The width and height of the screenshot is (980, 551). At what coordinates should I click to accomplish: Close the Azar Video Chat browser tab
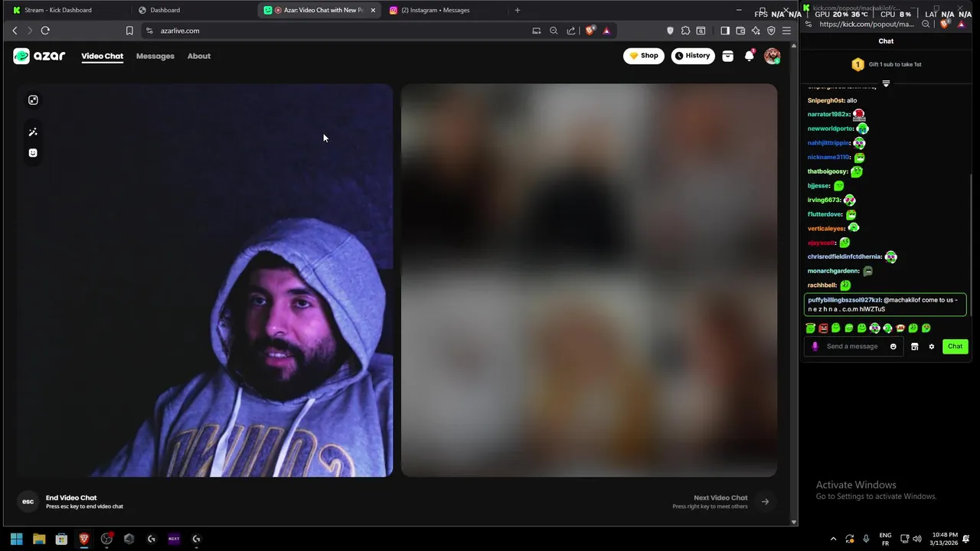(373, 10)
